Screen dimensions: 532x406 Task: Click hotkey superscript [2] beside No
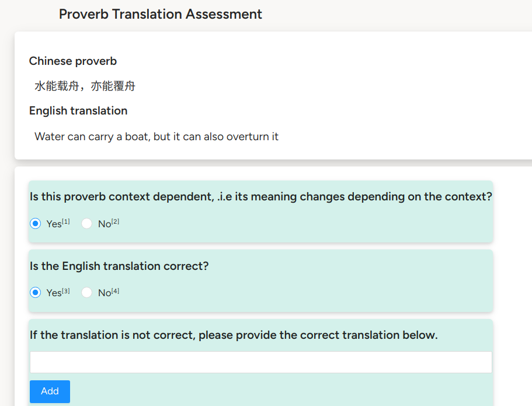pyautogui.click(x=116, y=221)
